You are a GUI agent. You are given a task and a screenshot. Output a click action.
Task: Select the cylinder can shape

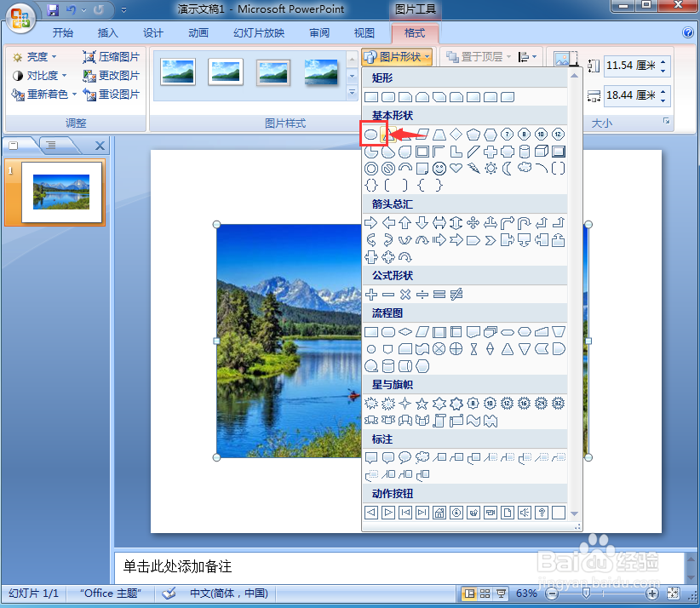[525, 152]
